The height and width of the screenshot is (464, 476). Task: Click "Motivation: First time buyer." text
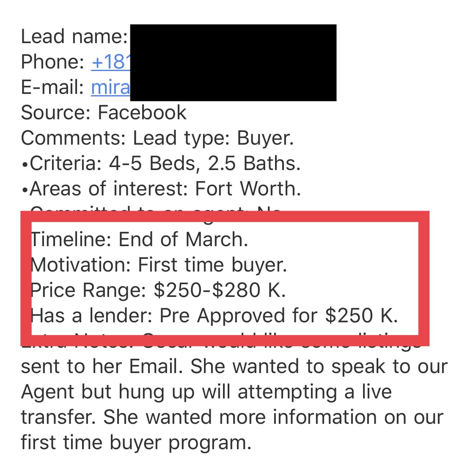[x=159, y=265]
